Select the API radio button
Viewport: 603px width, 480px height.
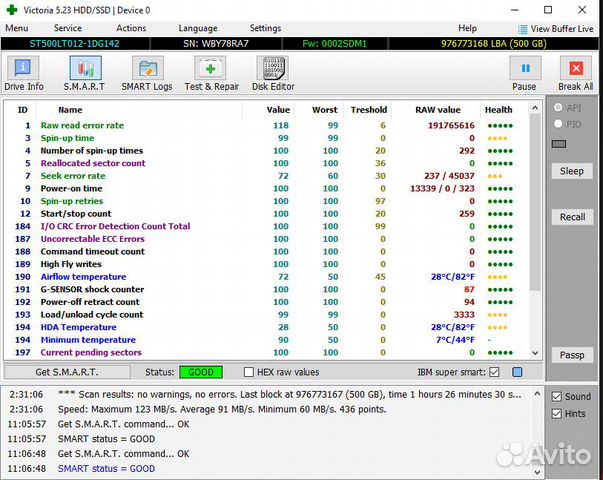[558, 107]
